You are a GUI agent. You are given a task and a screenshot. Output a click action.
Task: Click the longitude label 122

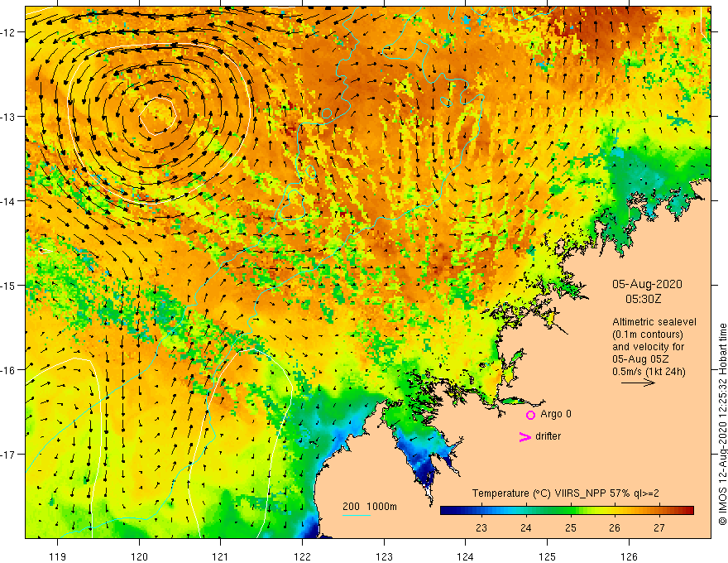click(x=302, y=556)
